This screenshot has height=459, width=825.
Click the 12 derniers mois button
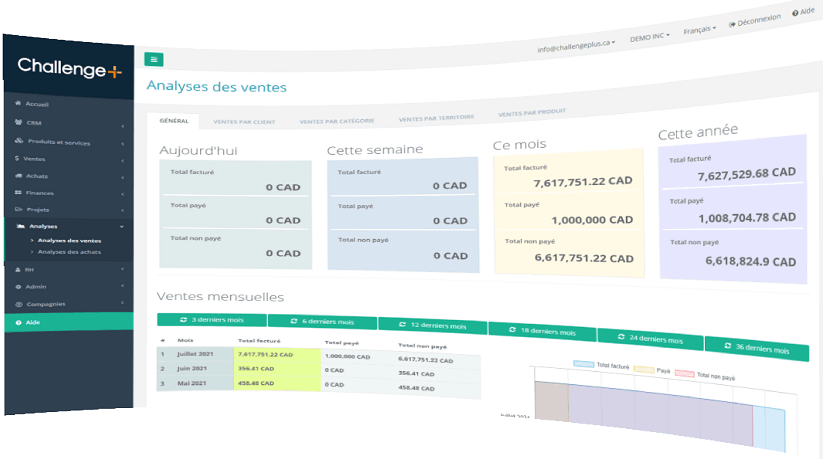(432, 325)
